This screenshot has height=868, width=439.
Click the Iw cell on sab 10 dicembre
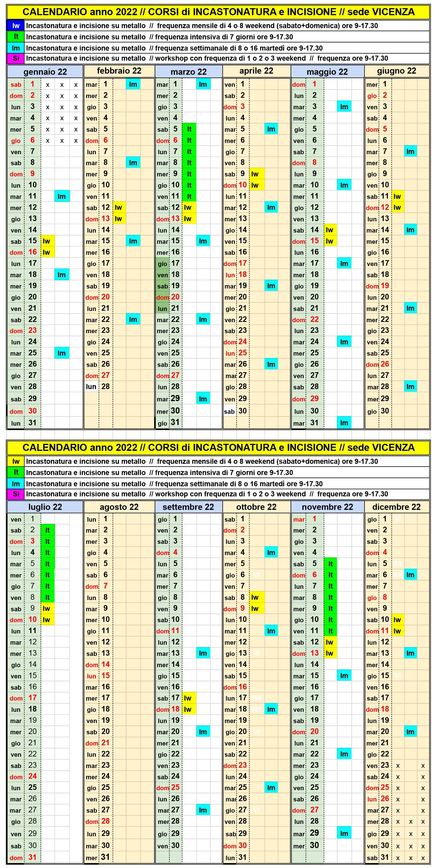398,620
